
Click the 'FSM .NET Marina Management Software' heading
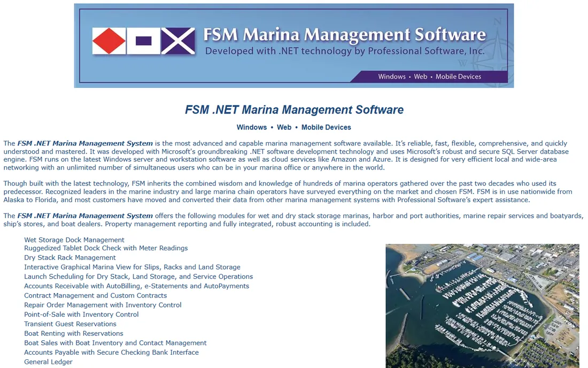click(x=294, y=110)
